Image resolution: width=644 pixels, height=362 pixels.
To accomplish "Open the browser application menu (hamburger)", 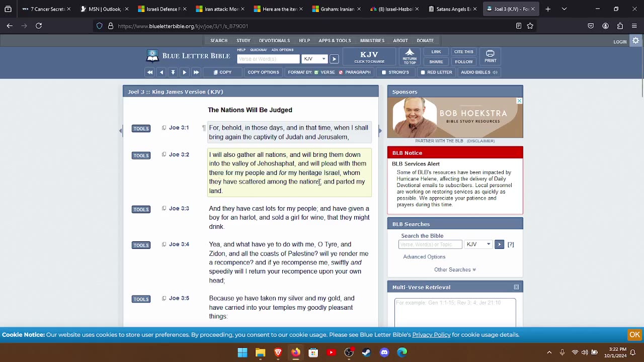I will (x=634, y=26).
